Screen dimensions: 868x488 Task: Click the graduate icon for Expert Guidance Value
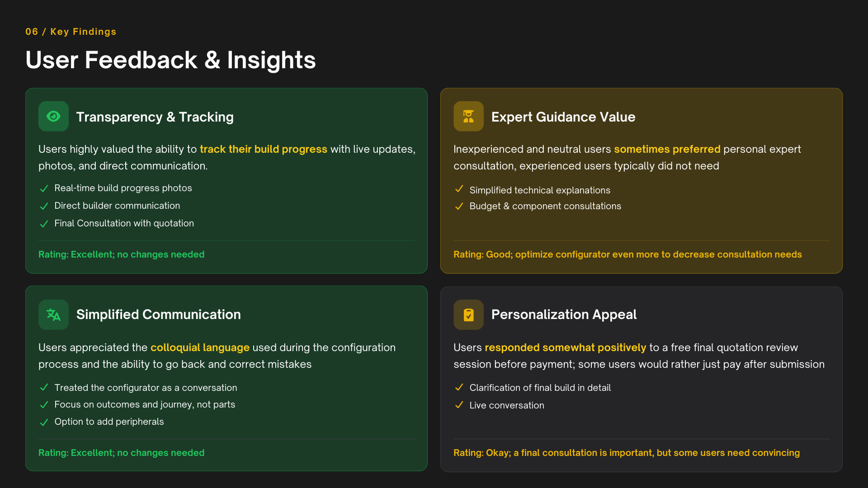(x=468, y=117)
